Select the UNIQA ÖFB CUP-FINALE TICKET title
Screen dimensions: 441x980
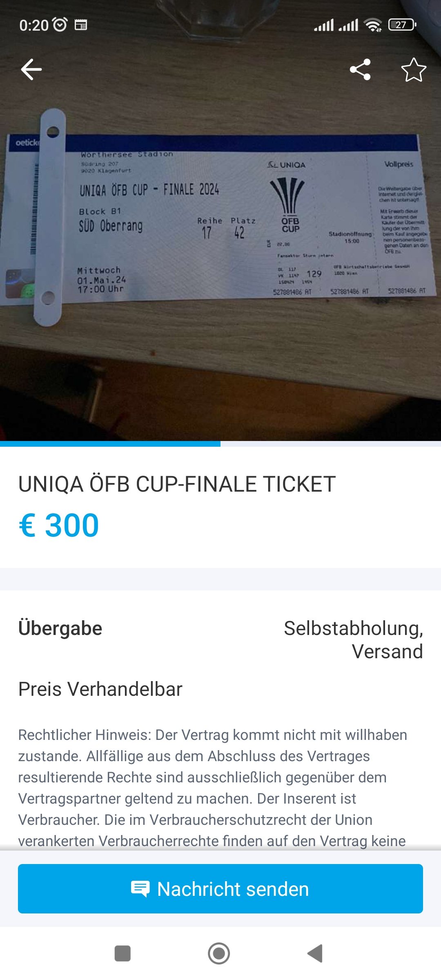coord(177,484)
